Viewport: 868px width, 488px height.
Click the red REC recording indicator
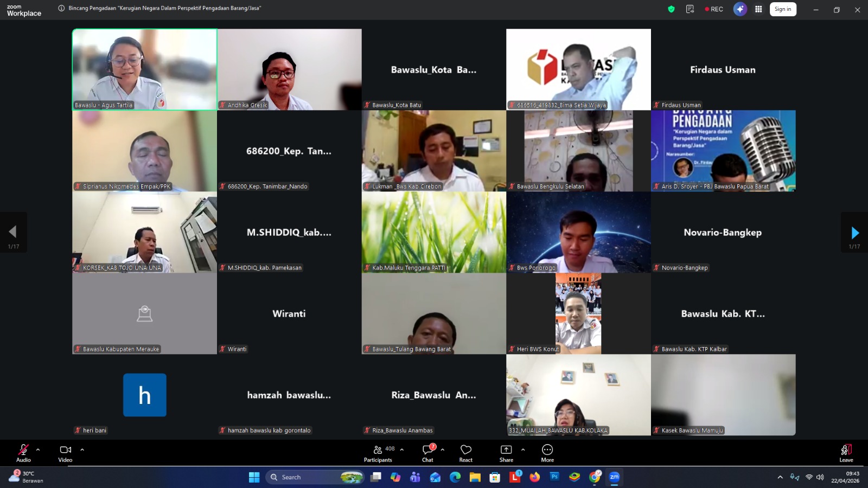click(713, 9)
